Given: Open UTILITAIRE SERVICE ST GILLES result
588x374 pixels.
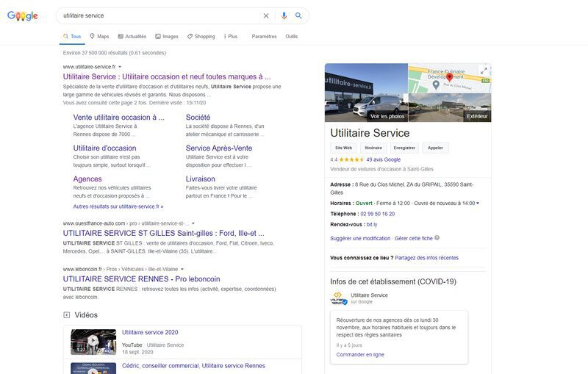Looking at the screenshot, I should pyautogui.click(x=163, y=233).
